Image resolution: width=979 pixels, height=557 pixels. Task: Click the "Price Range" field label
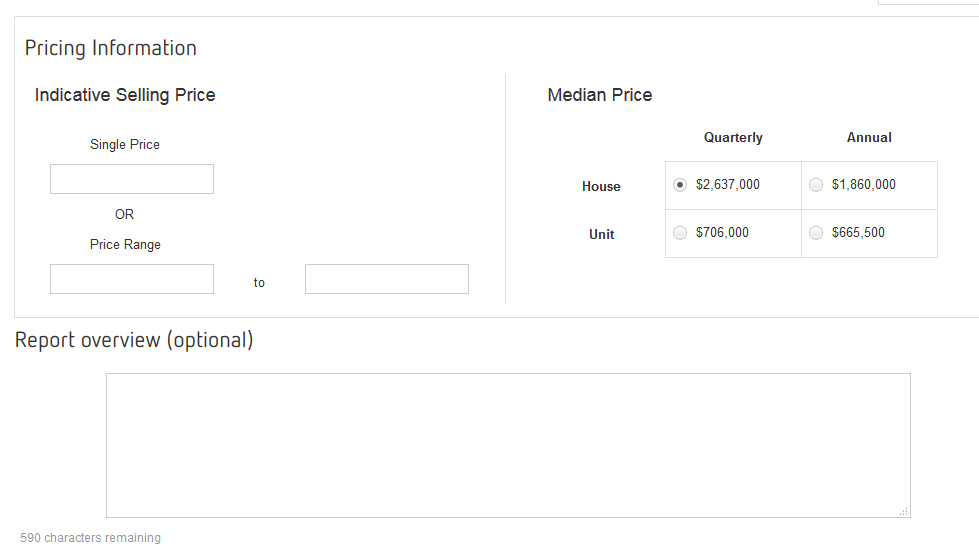(x=125, y=245)
